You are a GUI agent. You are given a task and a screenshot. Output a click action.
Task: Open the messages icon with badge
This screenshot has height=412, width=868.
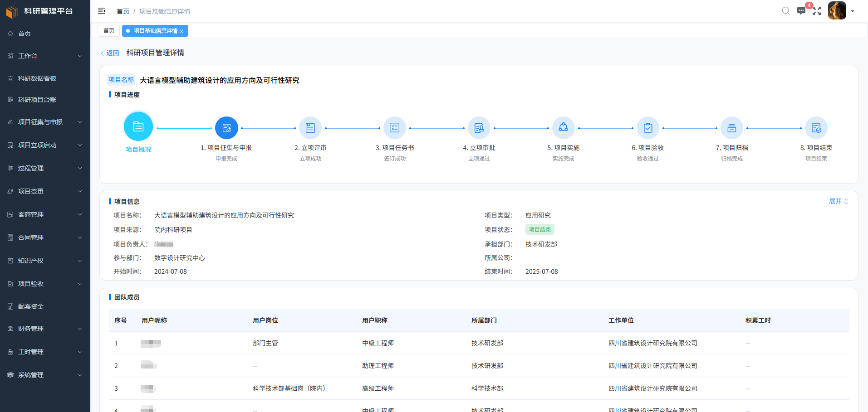[801, 11]
